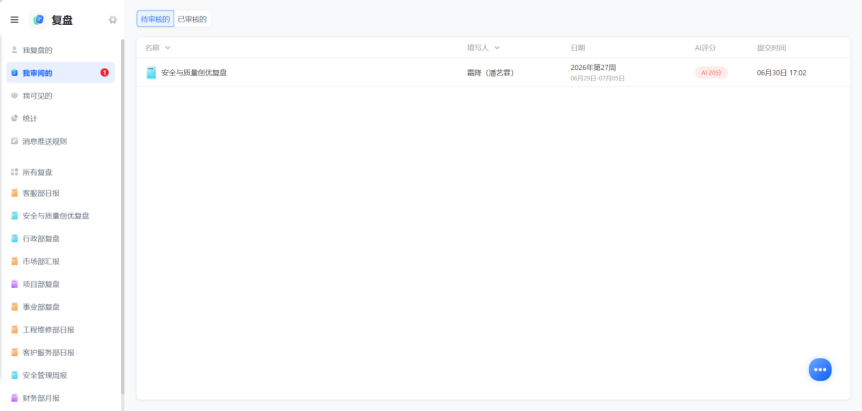Open 市场部汇报 label in sidebar
Viewport: 862px width, 411px height.
(41, 262)
